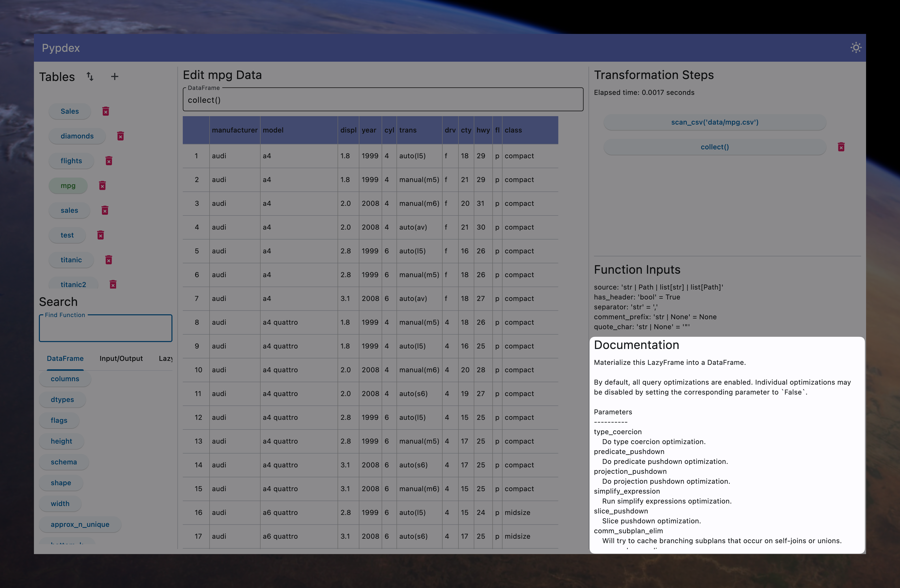Delete the titanic table trash icon
Image resolution: width=900 pixels, height=588 pixels.
click(x=109, y=260)
